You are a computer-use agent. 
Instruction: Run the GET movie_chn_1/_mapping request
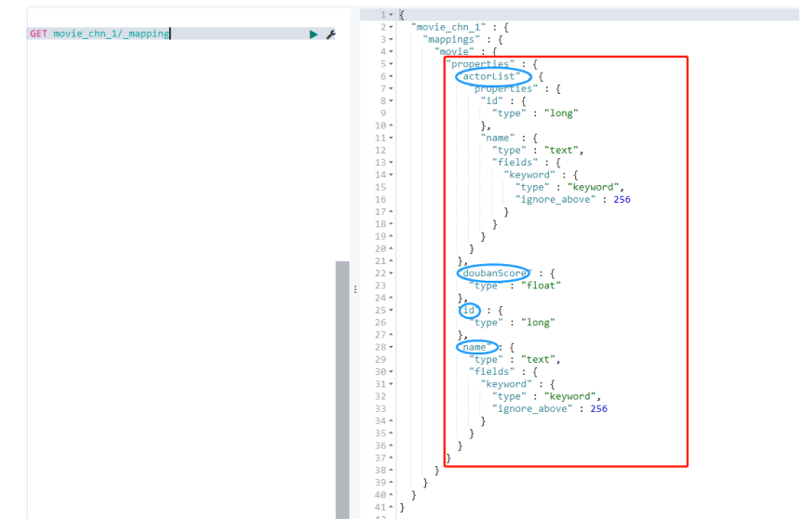[x=314, y=34]
